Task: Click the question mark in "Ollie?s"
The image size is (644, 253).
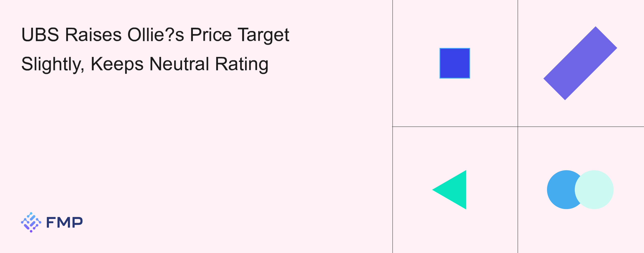Action: pos(170,34)
